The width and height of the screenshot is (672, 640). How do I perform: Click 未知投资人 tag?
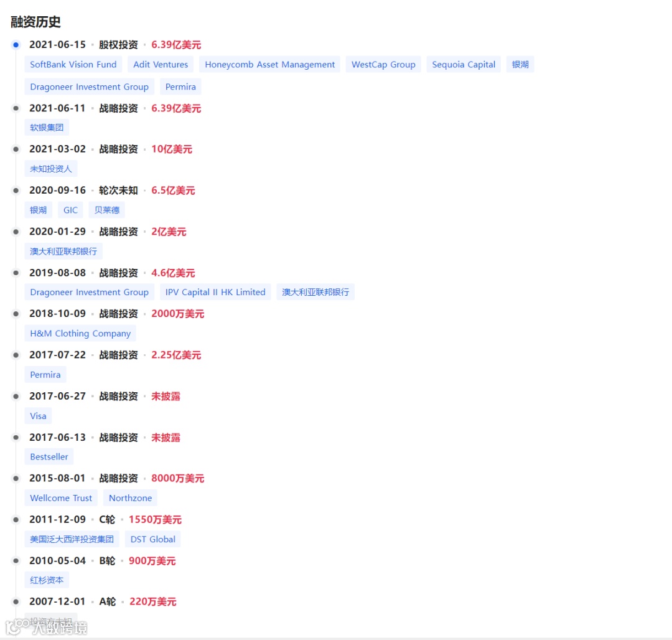tap(51, 169)
